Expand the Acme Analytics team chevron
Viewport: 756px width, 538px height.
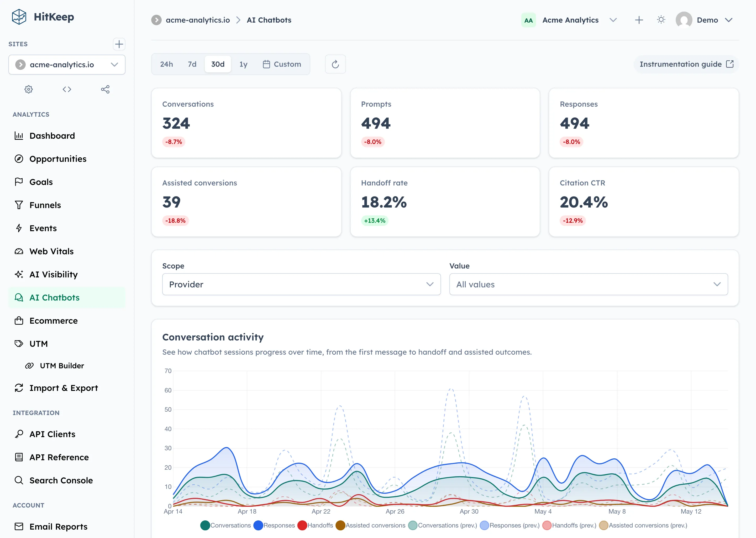click(x=613, y=20)
